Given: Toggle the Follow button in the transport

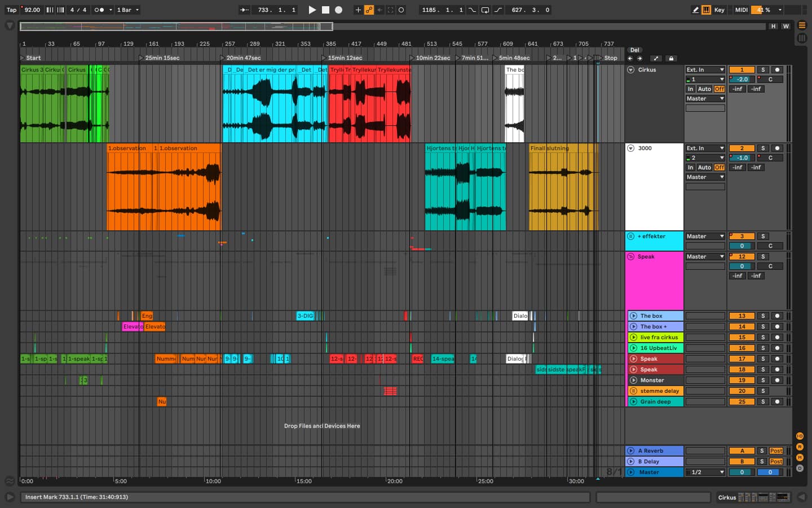Looking at the screenshot, I should [x=244, y=10].
